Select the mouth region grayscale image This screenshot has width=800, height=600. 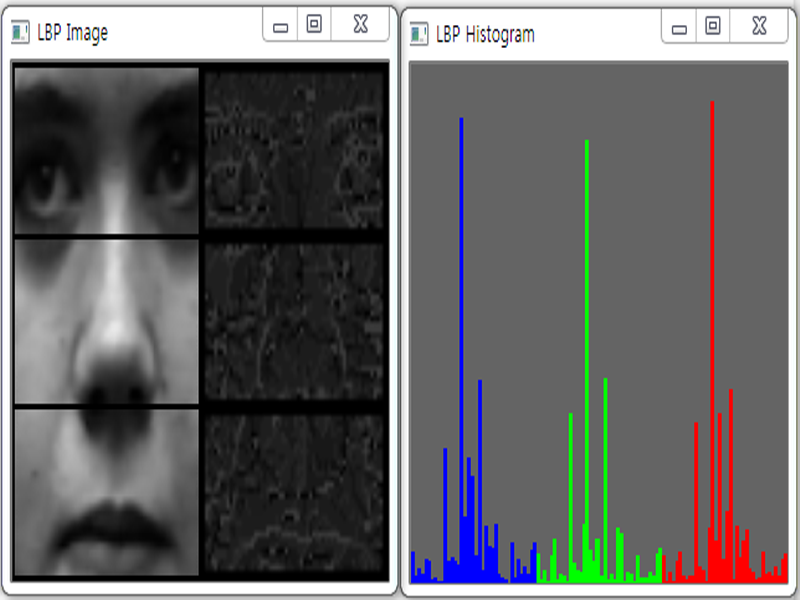(x=106, y=492)
